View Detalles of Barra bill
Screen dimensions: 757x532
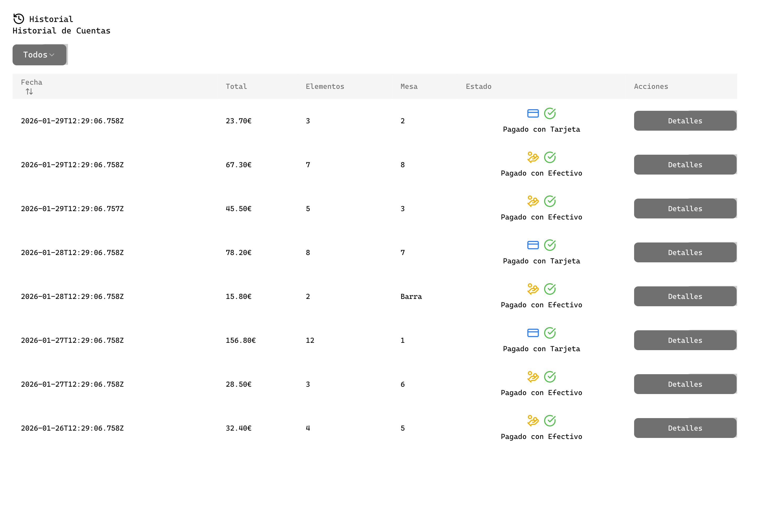tap(685, 297)
